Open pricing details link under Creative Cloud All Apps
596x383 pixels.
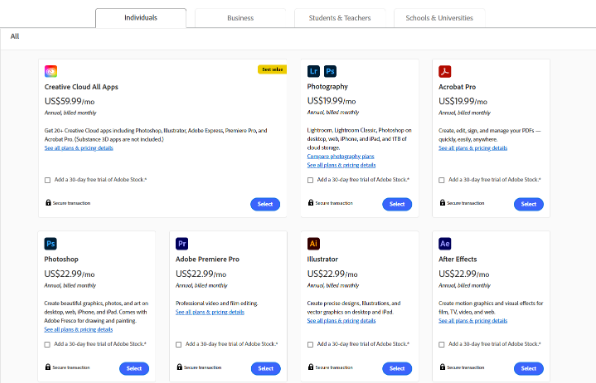[x=79, y=148]
